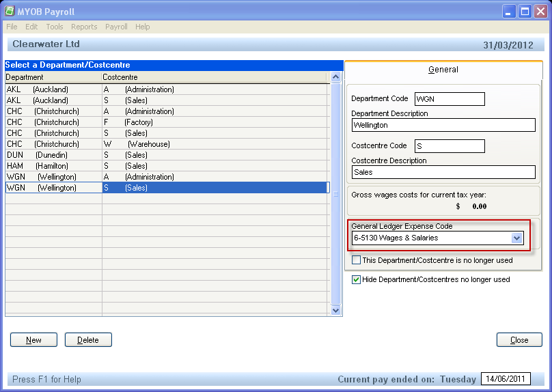Click the New button

coord(33,340)
